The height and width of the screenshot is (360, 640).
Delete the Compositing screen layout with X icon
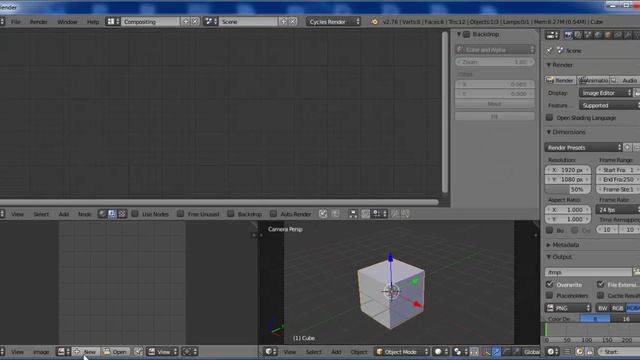click(x=195, y=22)
